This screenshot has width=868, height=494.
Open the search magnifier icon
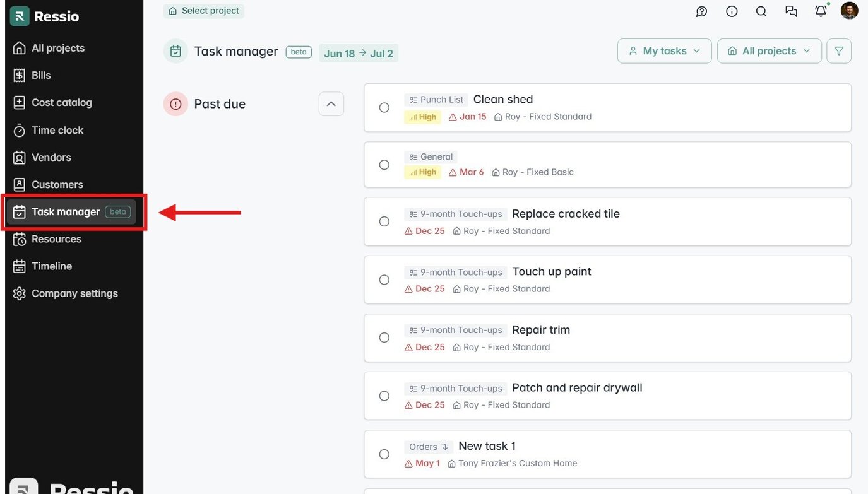click(761, 11)
